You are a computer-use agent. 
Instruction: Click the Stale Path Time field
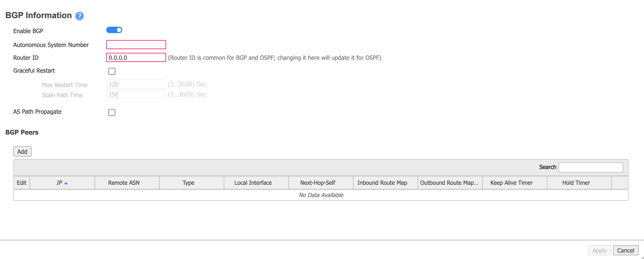(136, 94)
